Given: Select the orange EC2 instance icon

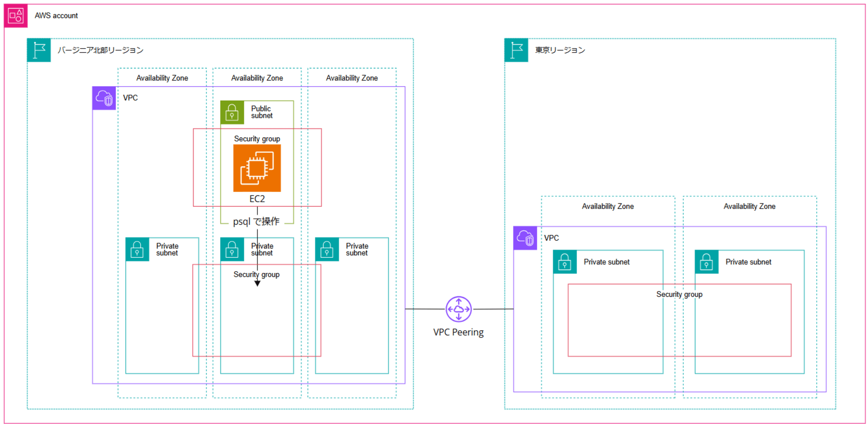Looking at the screenshot, I should 257,168.
